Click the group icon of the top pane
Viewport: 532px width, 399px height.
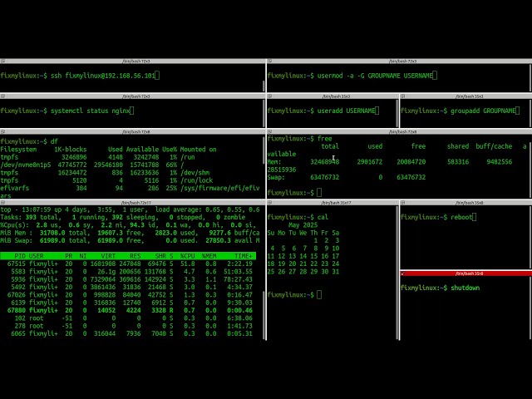coord(2,203)
